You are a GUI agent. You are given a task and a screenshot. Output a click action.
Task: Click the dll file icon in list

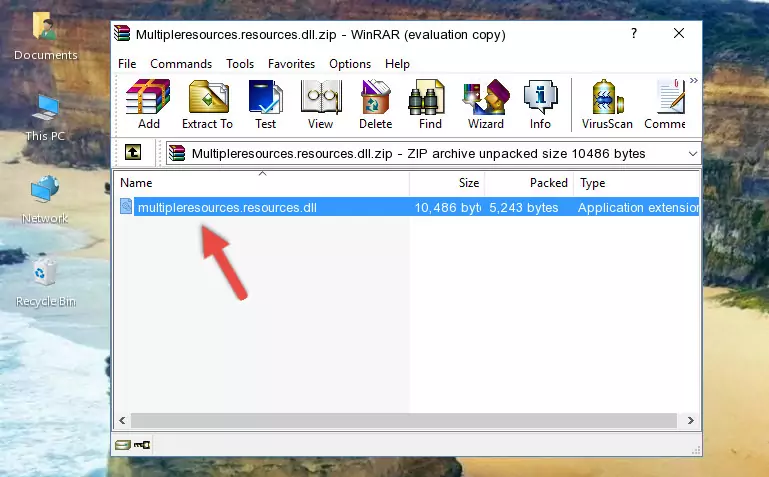point(126,207)
